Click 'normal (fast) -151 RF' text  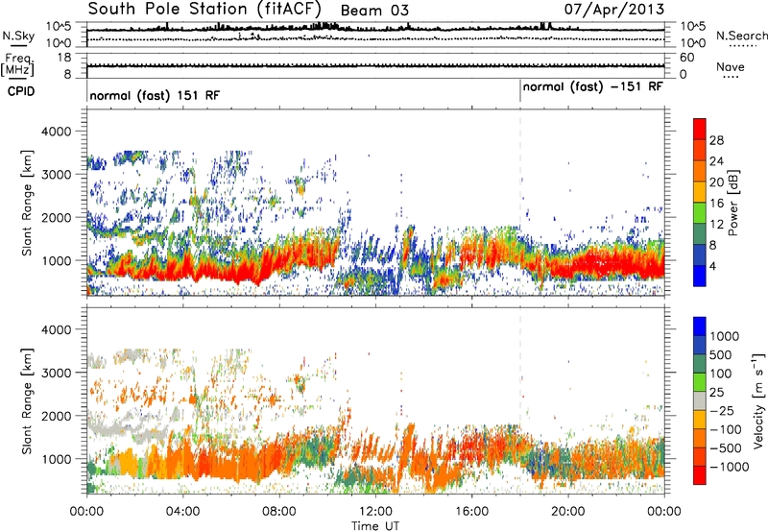pyautogui.click(x=592, y=86)
